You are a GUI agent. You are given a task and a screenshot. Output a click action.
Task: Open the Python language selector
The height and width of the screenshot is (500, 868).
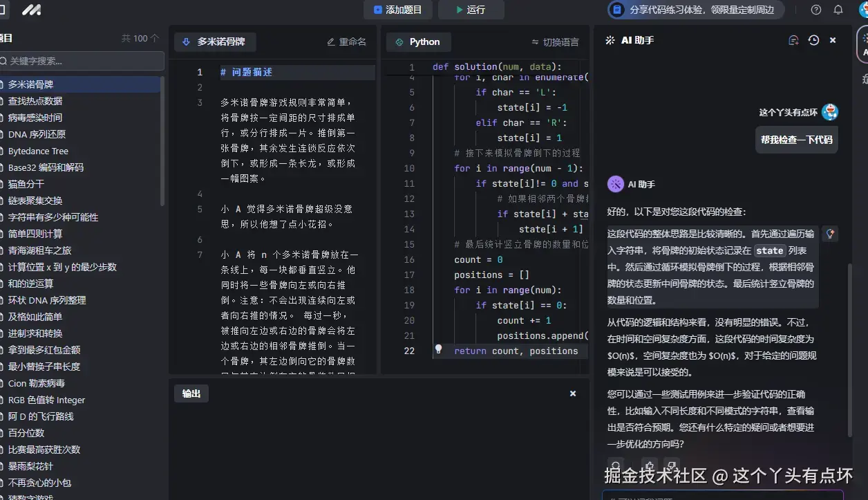(418, 41)
